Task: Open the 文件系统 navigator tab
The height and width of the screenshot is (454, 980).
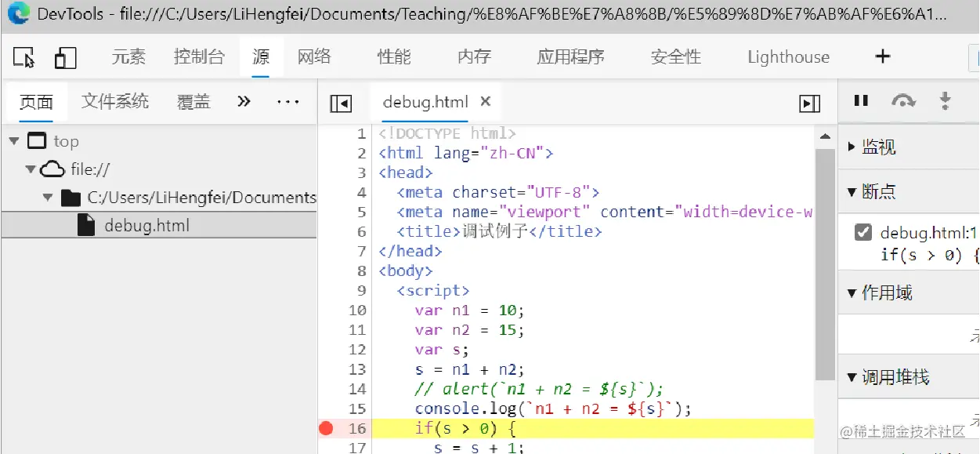Action: 115,102
